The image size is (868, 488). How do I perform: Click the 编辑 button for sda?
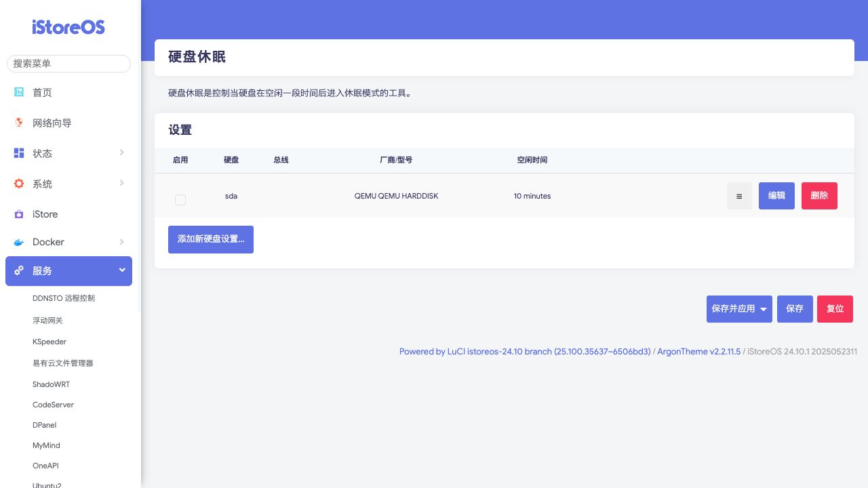776,196
